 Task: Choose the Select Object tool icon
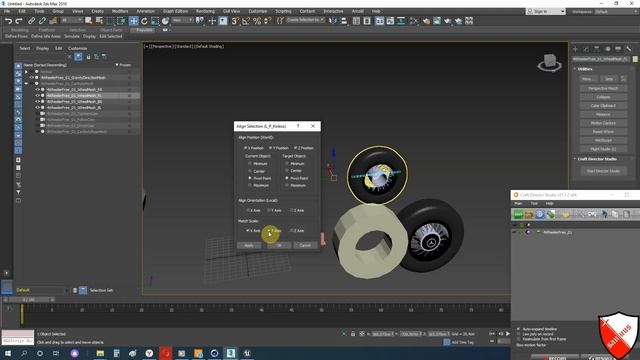coord(89,21)
